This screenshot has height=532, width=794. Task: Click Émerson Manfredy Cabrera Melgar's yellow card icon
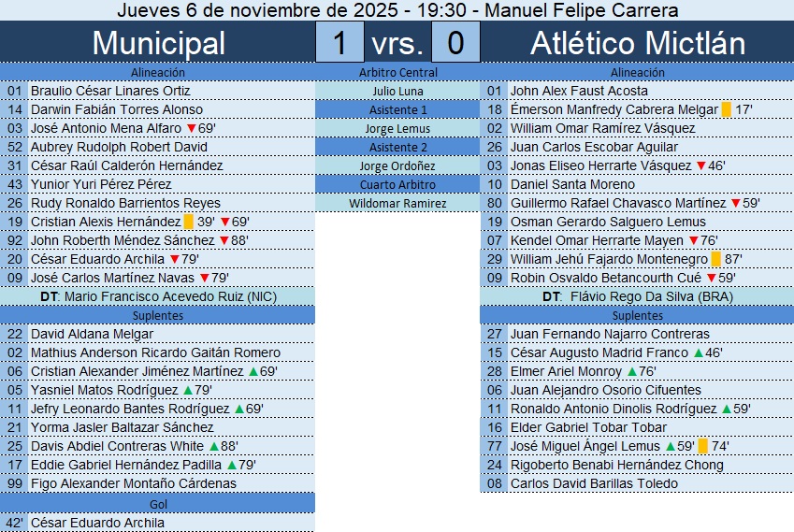tap(727, 109)
